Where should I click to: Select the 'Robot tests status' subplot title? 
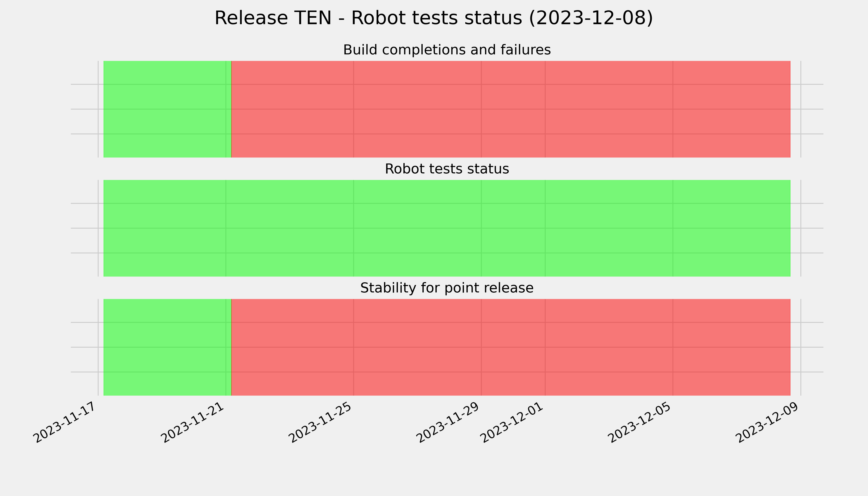447,169
